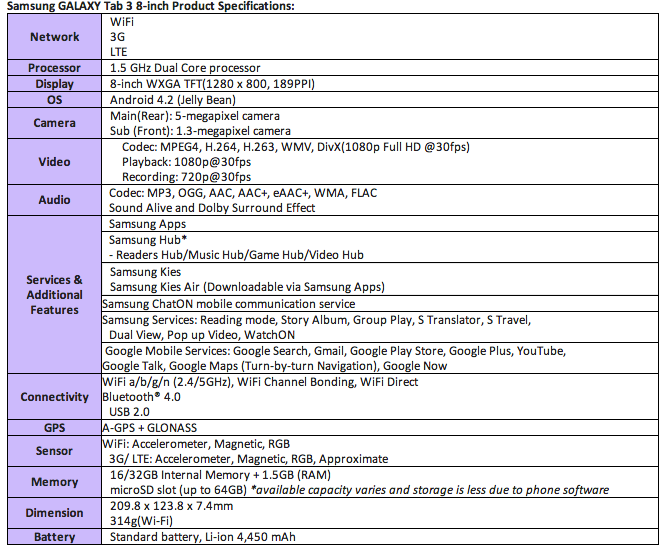This screenshot has width=661, height=546.
Task: Click the 'Sensor' row header
Action: point(54,451)
